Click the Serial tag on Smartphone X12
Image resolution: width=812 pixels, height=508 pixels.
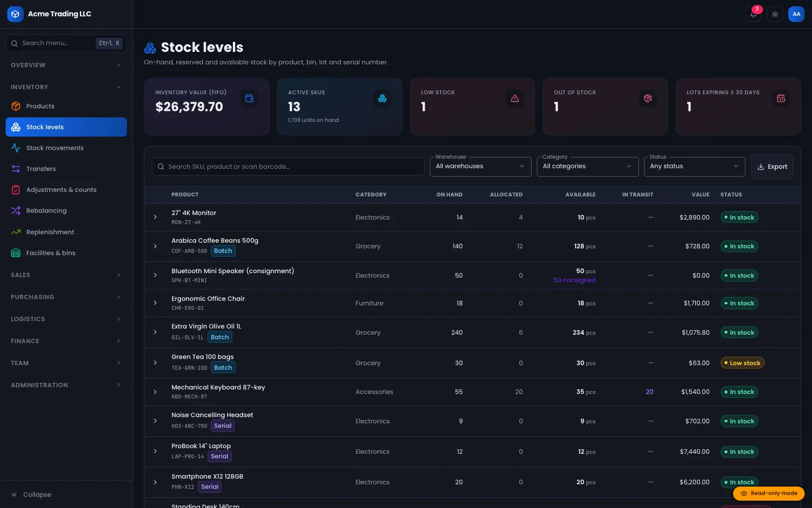coord(210,487)
